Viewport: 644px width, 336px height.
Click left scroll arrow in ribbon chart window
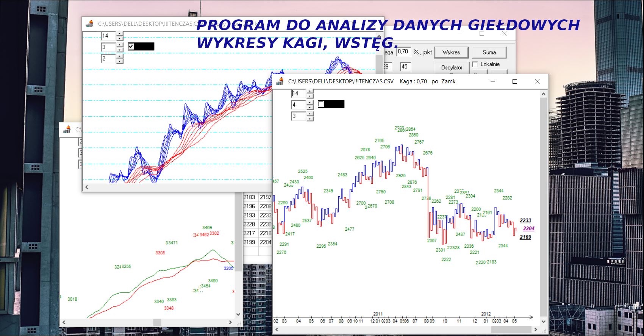click(87, 187)
